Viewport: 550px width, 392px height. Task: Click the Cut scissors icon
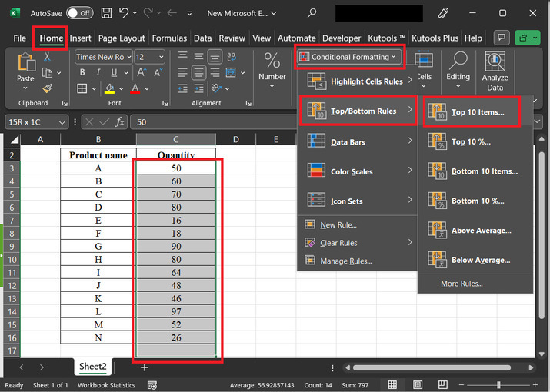[x=47, y=56]
